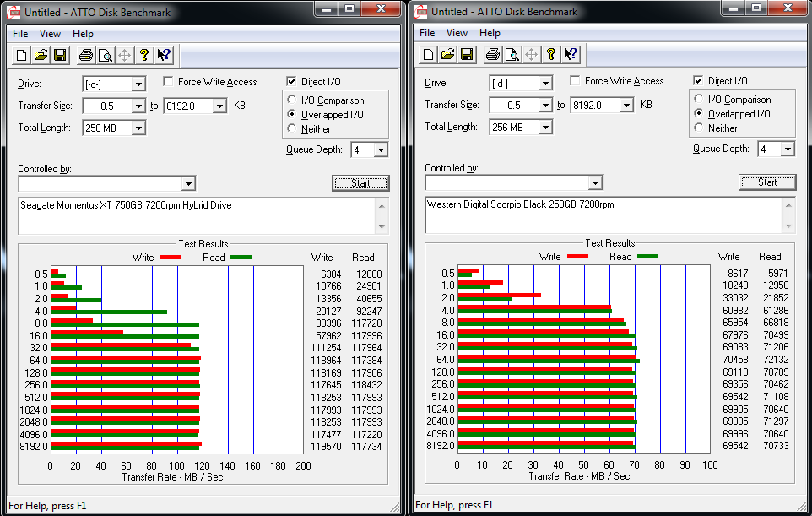
Task: Open the 0.5 transfer size dropdown, Seagate window
Action: point(138,106)
